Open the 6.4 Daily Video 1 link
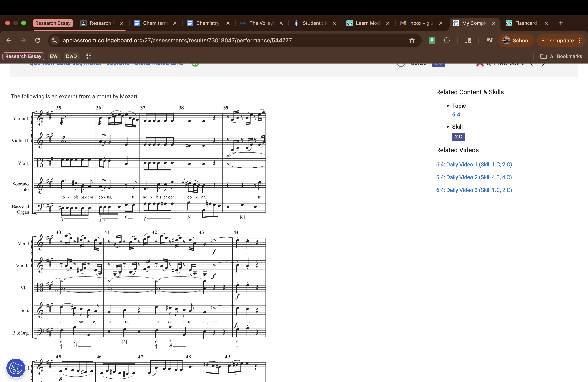 pyautogui.click(x=474, y=165)
